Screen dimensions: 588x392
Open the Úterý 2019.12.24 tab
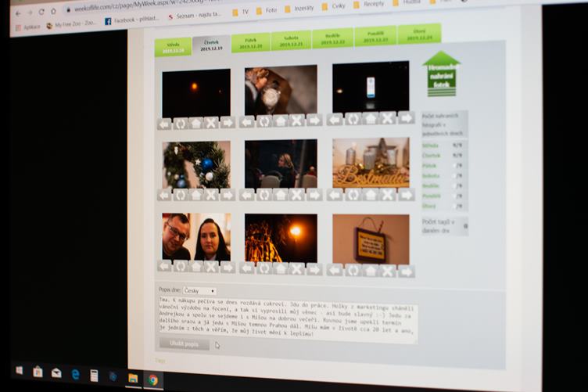(x=420, y=34)
